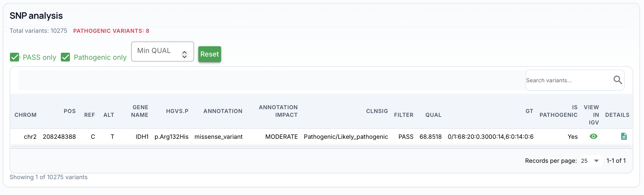Click the Min QUAL stepper arrows
This screenshot has width=644, height=195.
[184, 54]
